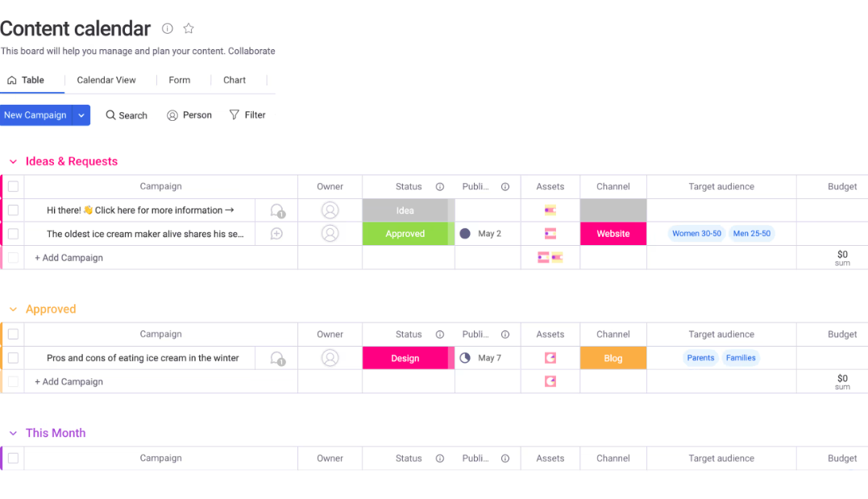Tick the checkbox for the 'Hi there!' row
The height and width of the screenshot is (499, 868).
click(x=13, y=210)
